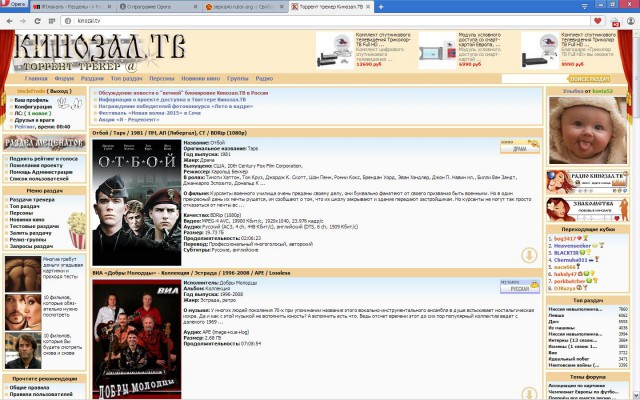Open Друзья и враги link
The image size is (640, 400).
point(34,120)
